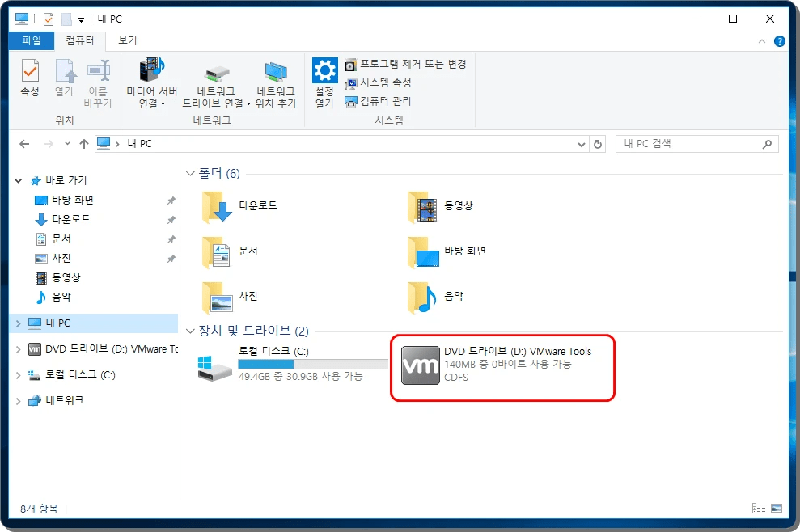
Task: Switch to the 보기 ribbon tab
Action: pyautogui.click(x=125, y=40)
